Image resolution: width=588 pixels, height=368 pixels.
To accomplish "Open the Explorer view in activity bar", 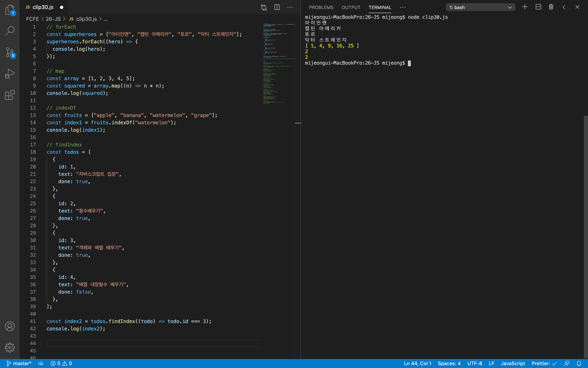I will pyautogui.click(x=10, y=10).
